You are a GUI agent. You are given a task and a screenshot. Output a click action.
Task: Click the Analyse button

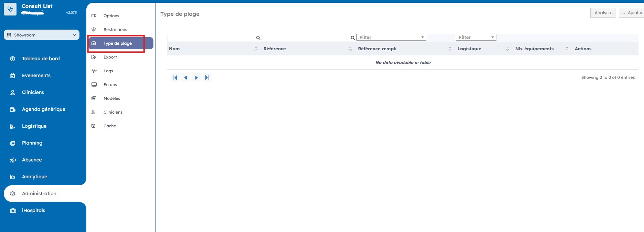pyautogui.click(x=603, y=13)
